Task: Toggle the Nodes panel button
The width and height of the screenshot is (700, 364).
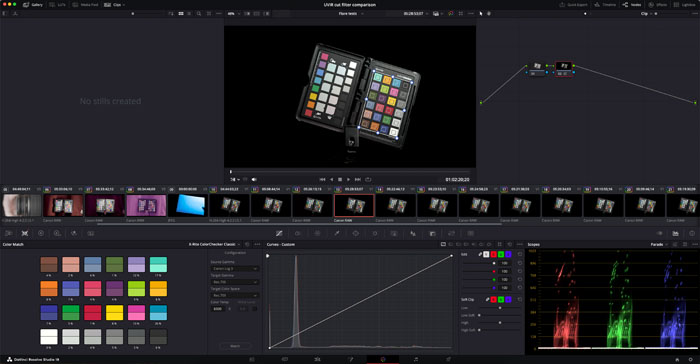Action: pos(632,4)
